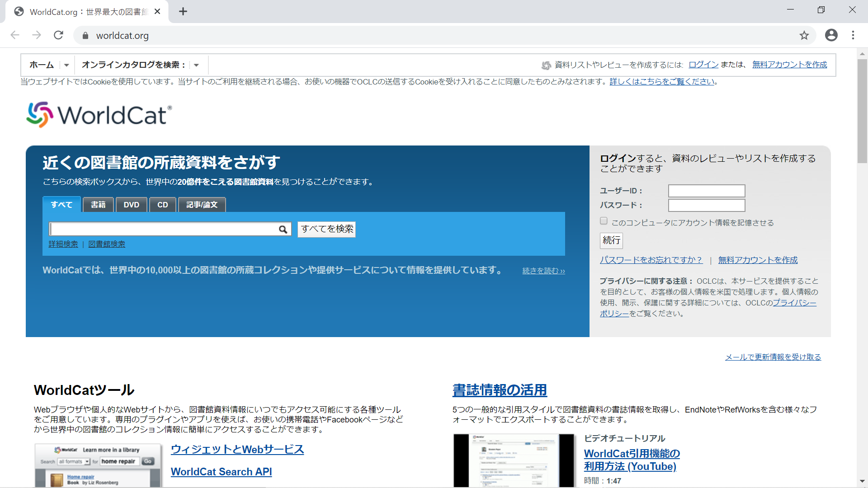The image size is (868, 488).
Task: Minimize the Chrome window
Action: (790, 9)
